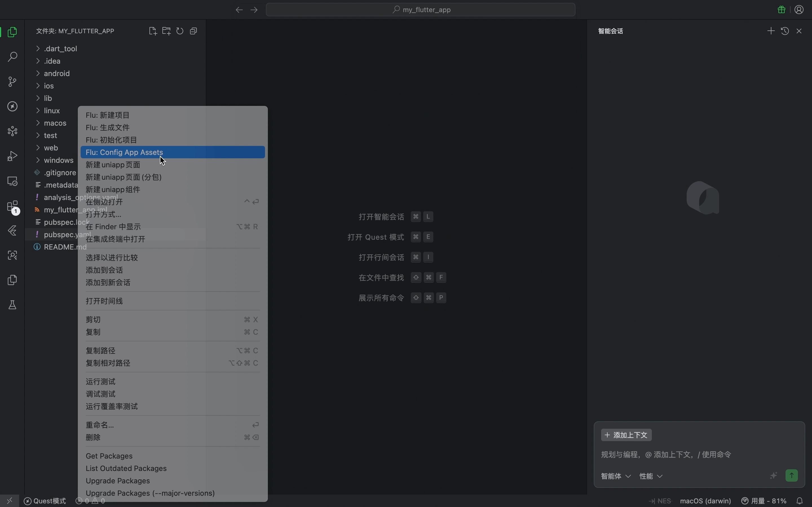Open the Run and Debug view
The image size is (812, 507).
(12, 156)
